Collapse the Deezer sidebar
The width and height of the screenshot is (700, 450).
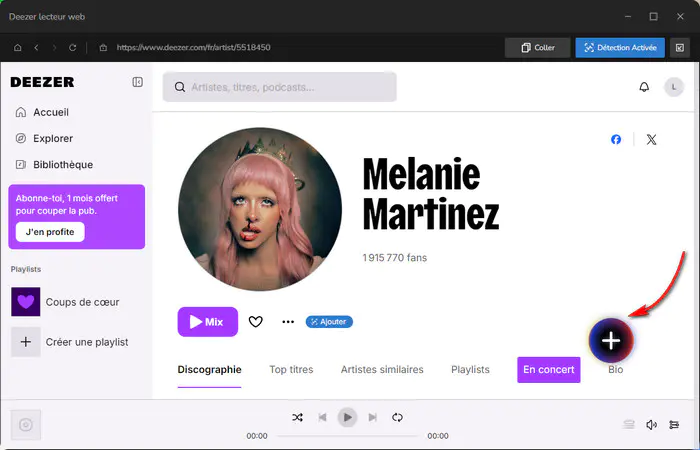click(x=138, y=82)
